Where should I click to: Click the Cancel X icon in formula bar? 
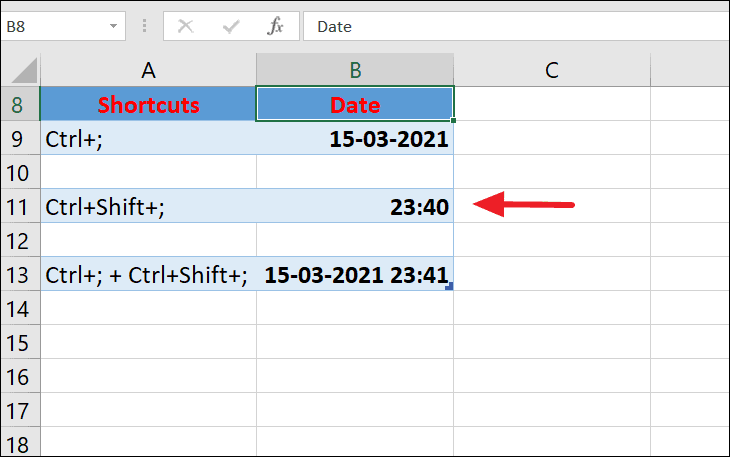click(185, 27)
